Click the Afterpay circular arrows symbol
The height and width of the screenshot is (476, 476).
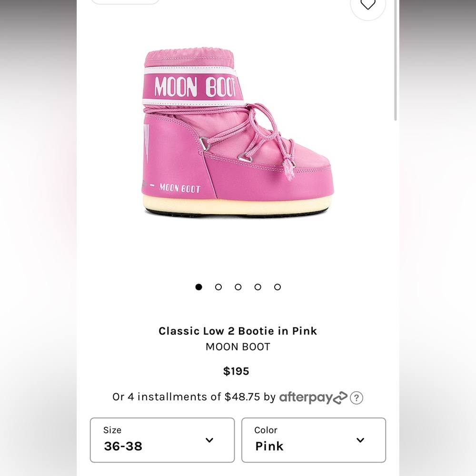pos(340,397)
